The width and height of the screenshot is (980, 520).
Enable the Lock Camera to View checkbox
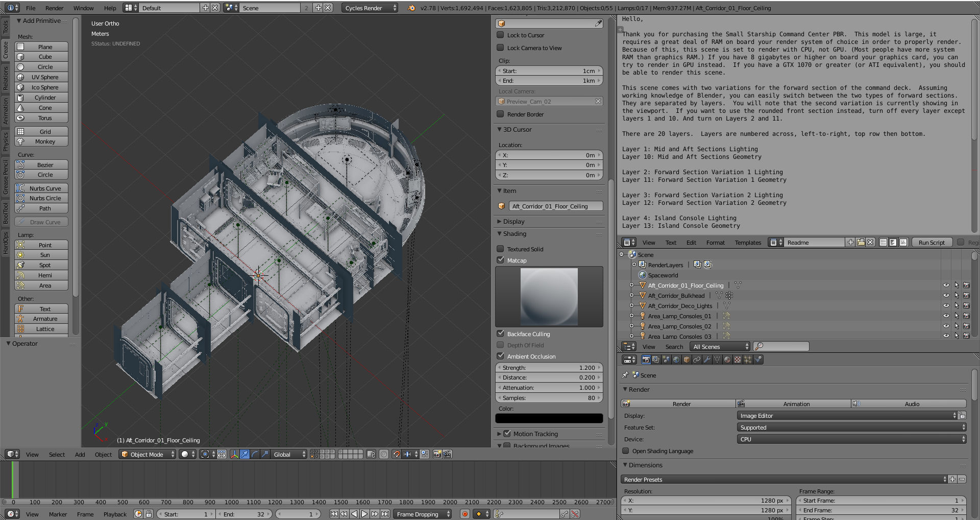point(501,48)
